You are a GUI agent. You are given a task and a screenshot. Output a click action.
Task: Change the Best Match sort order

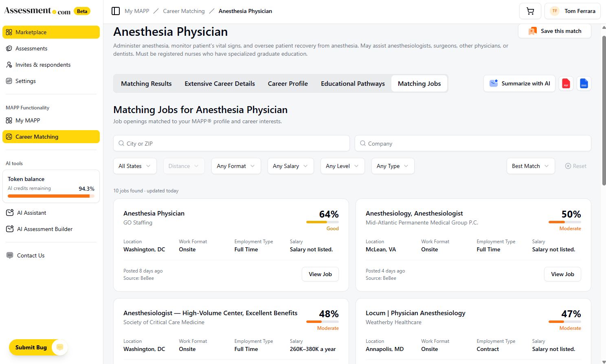[x=531, y=166]
